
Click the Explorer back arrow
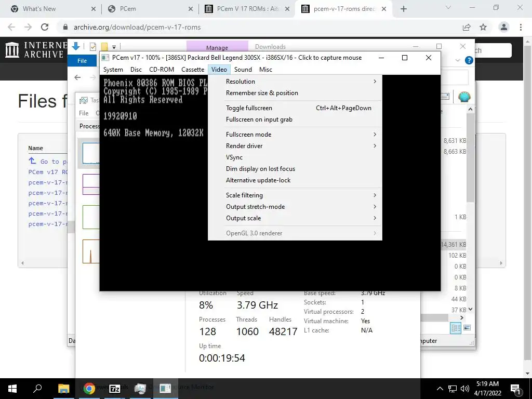[x=77, y=77]
